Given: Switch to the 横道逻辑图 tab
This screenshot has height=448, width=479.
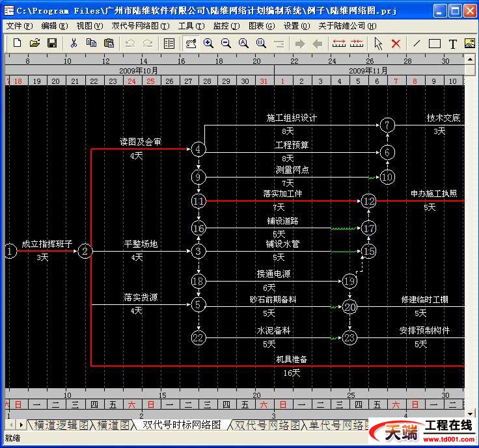Looking at the screenshot, I should coord(61,425).
